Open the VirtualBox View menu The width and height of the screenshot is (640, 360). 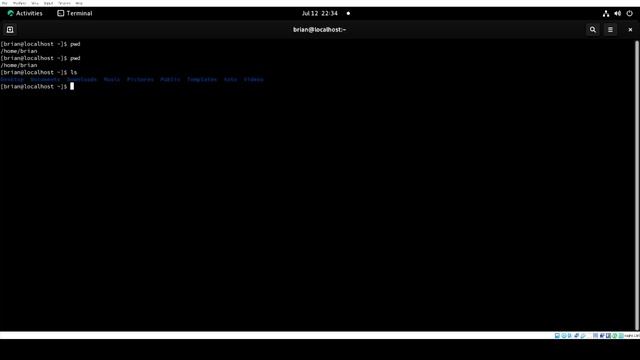(35, 3)
